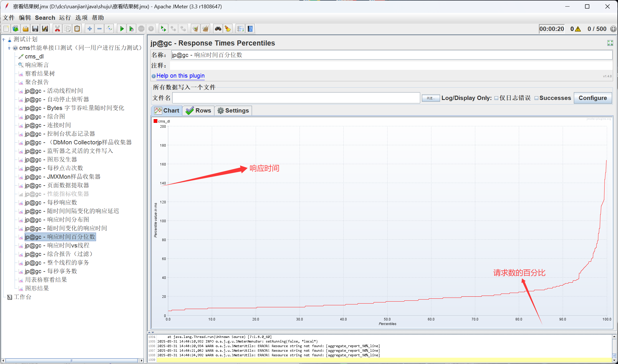Image resolution: width=618 pixels, height=364 pixels.
Task: Click the Clear All broom icon
Action: coord(205,29)
